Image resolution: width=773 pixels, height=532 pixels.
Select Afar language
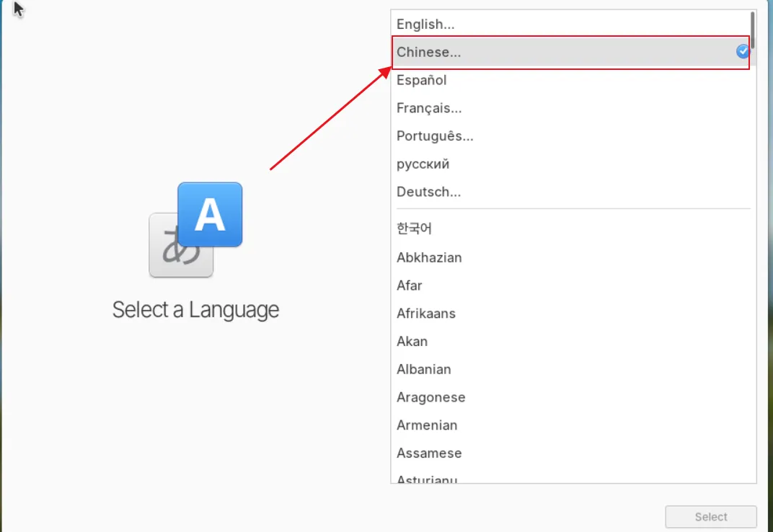tap(410, 285)
